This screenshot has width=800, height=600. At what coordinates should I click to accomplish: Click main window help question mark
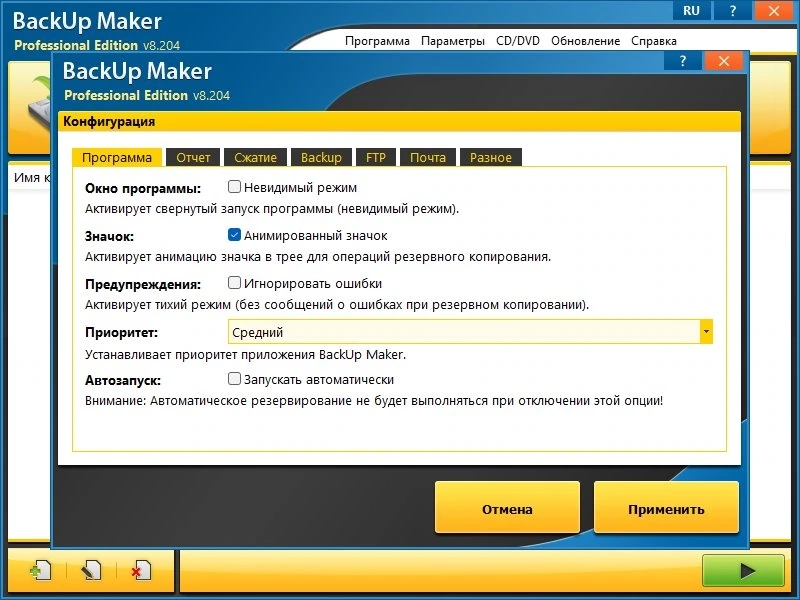coord(733,11)
